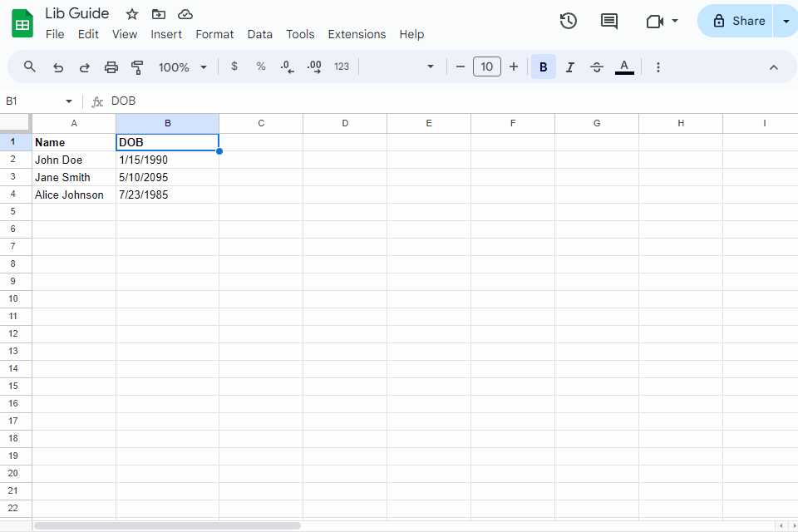Open the Insert menu
Viewport: 798px width, 532px height.
(166, 34)
